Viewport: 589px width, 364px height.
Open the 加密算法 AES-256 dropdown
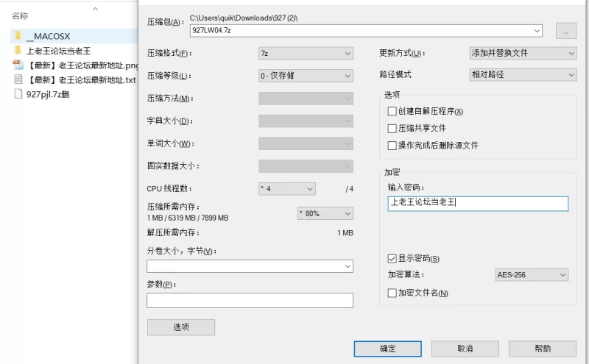pos(532,275)
